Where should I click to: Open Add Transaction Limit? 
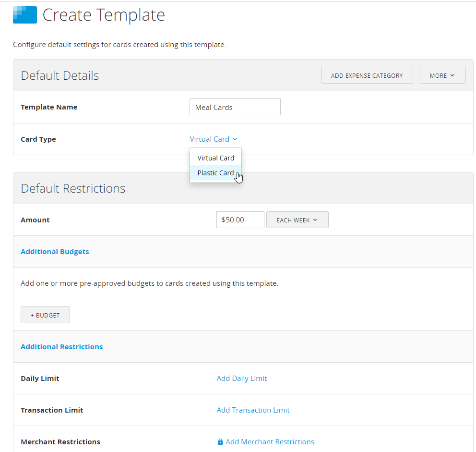pos(253,410)
